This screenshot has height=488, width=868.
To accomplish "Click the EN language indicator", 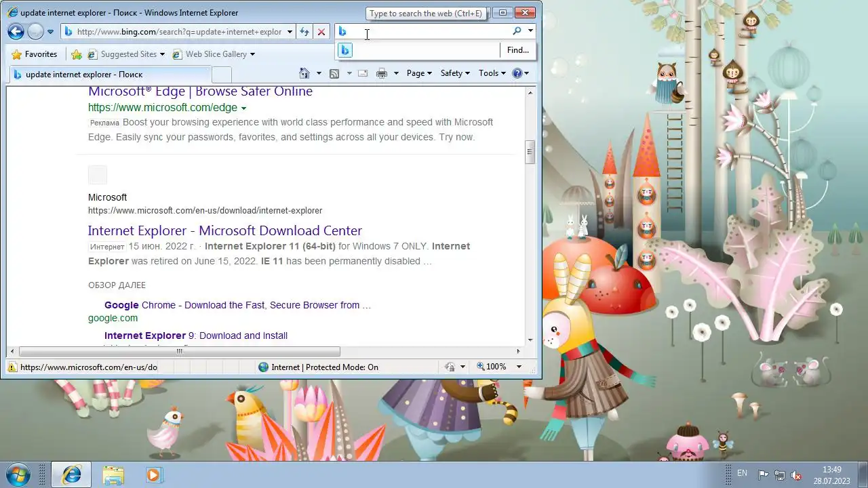I will coord(742,473).
